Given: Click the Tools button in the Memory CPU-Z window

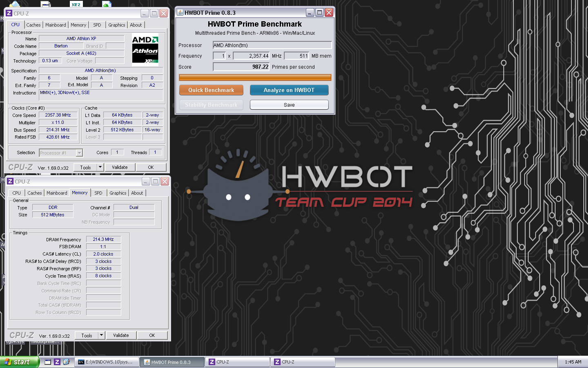Looking at the screenshot, I should (87, 335).
